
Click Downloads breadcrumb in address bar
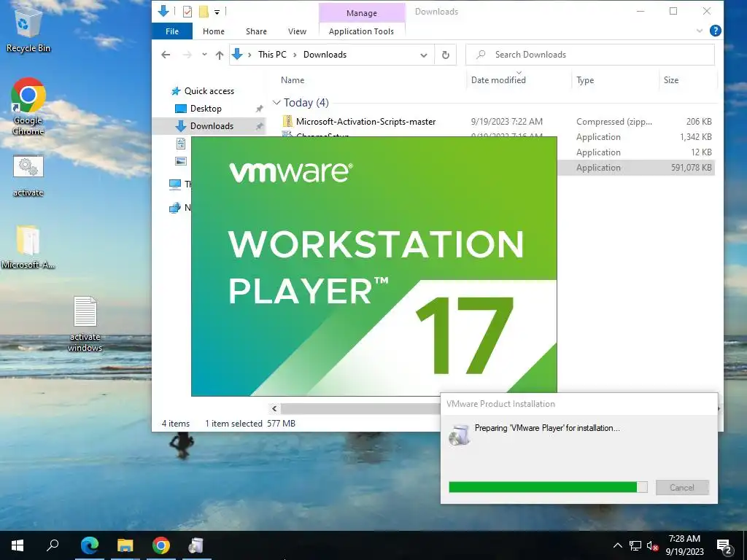[x=325, y=55]
